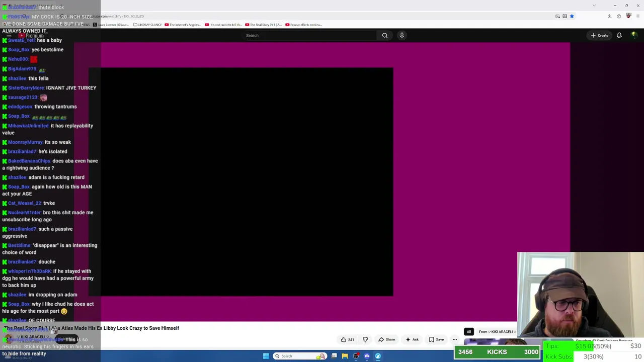Focus the YouTube search box
Viewport: 644px width, 362px height.
309,35
